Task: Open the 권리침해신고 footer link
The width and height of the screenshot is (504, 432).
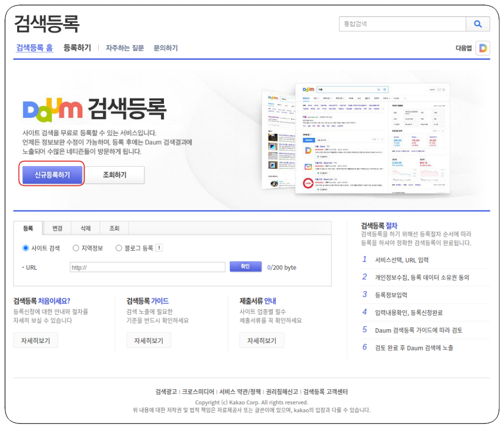Action: (282, 392)
